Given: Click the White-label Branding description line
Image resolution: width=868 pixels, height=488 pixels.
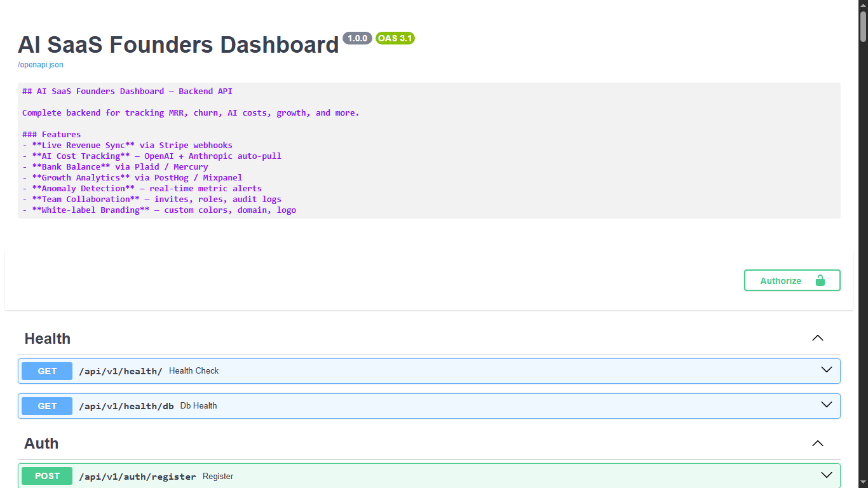Looking at the screenshot, I should (x=159, y=210).
